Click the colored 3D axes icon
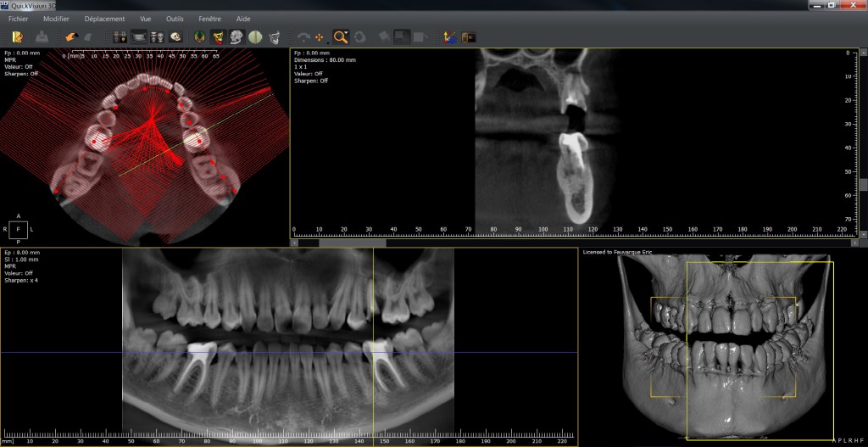868x447 pixels. [x=450, y=36]
